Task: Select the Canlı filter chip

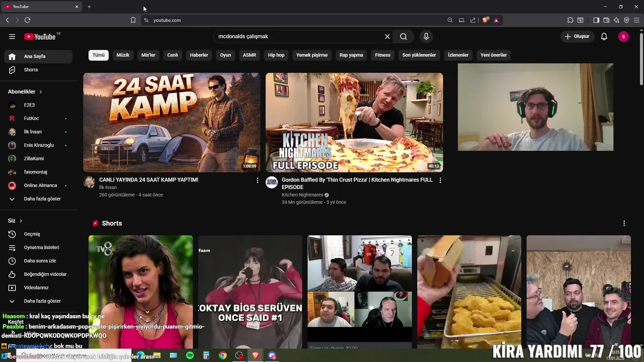Action: tap(173, 55)
